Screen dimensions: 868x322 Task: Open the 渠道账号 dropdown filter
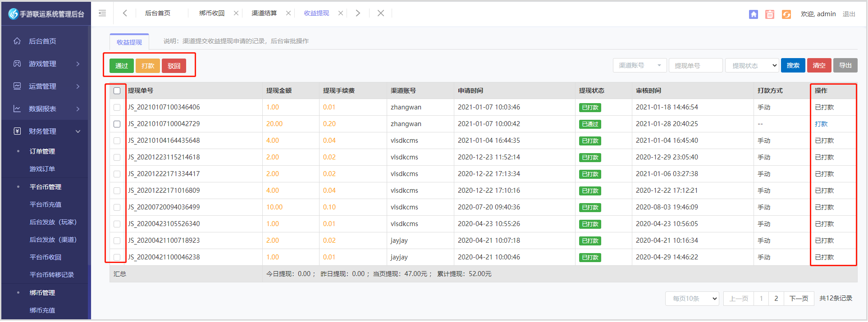(x=640, y=65)
